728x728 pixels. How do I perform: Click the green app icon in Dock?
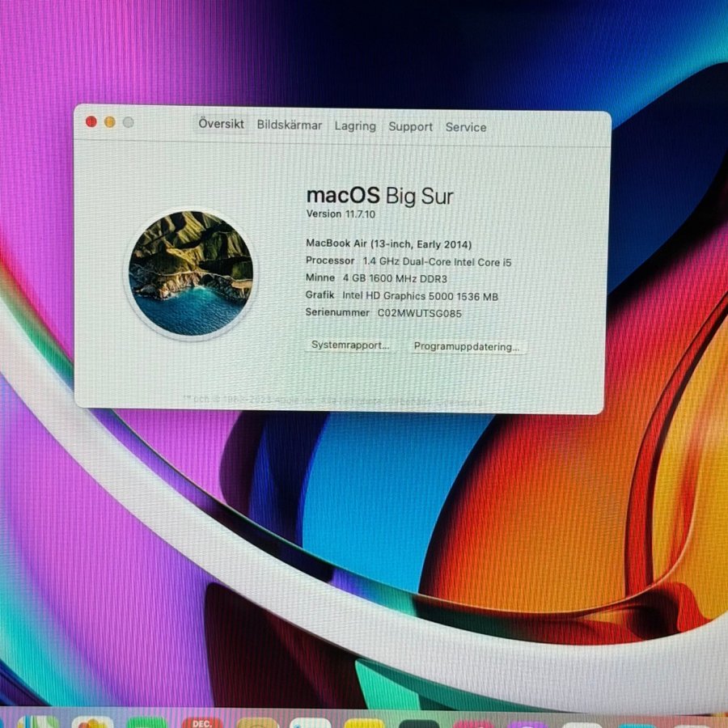[146, 723]
